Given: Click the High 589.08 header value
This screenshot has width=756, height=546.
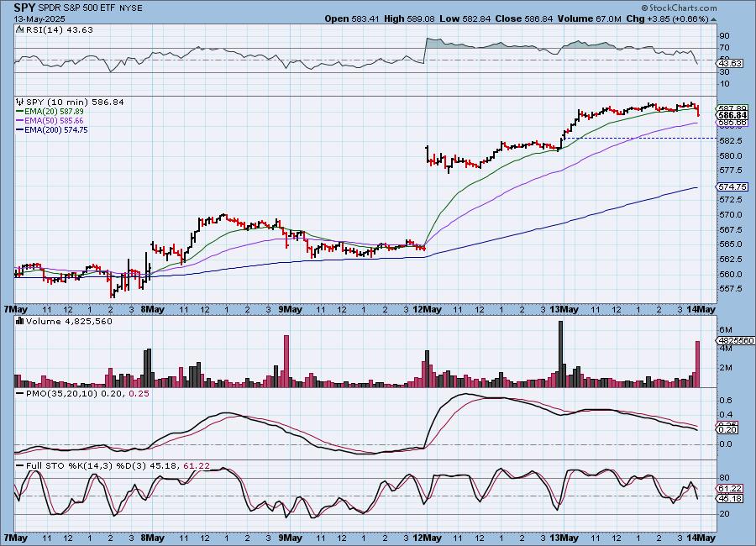Looking at the screenshot, I should click(x=409, y=18).
